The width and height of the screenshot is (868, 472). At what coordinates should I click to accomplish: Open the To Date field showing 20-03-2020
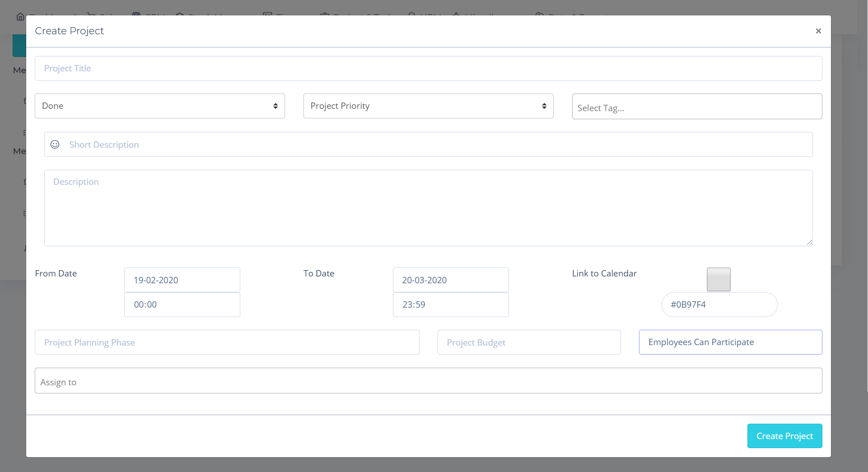click(x=450, y=280)
